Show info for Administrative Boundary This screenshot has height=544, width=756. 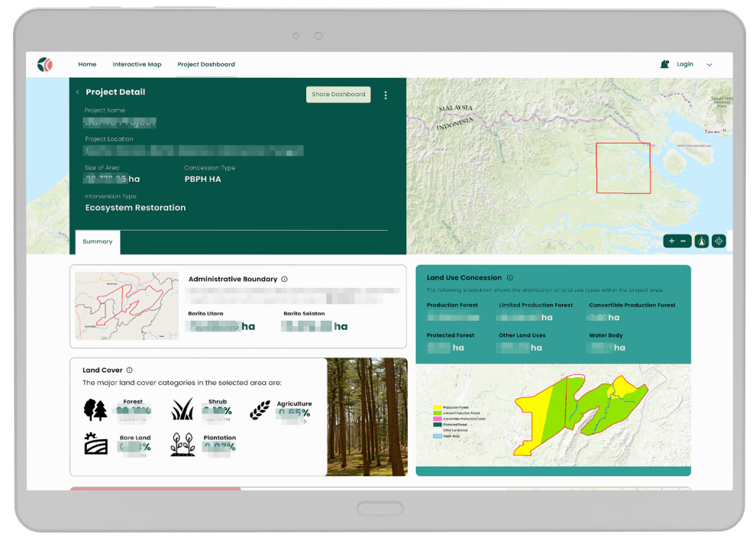[x=285, y=280]
